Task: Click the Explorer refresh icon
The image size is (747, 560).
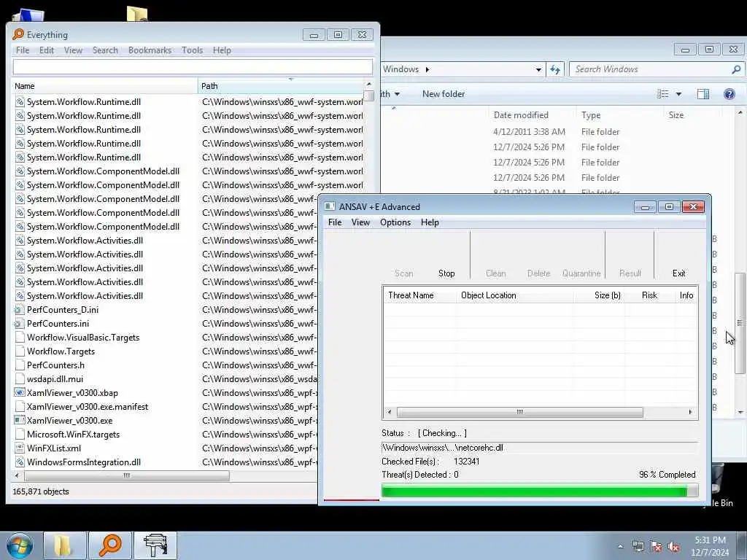Action: (x=555, y=69)
